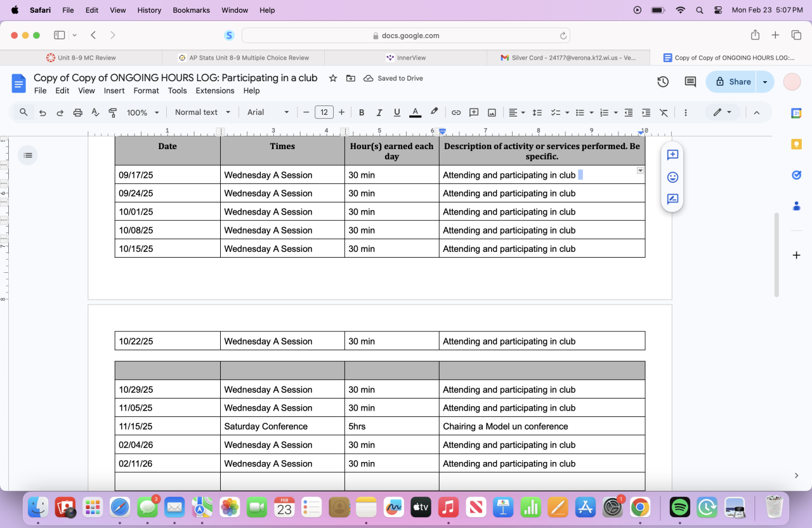
Task: Open the Insert link tool
Action: click(x=455, y=112)
